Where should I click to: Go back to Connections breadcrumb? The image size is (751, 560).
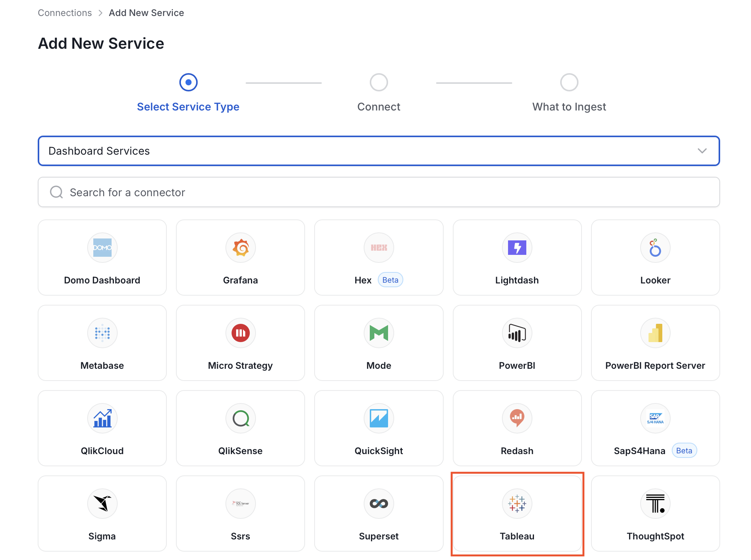65,13
